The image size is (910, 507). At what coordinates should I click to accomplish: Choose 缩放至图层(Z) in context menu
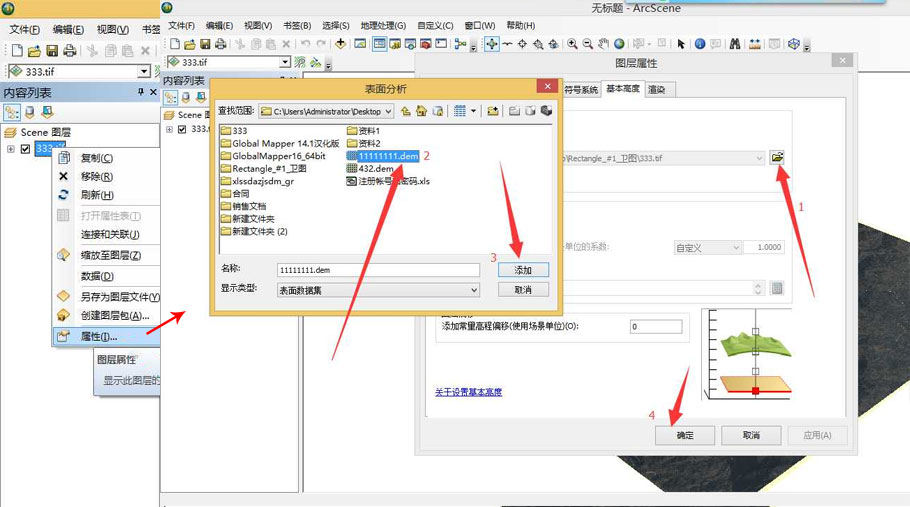tap(110, 255)
